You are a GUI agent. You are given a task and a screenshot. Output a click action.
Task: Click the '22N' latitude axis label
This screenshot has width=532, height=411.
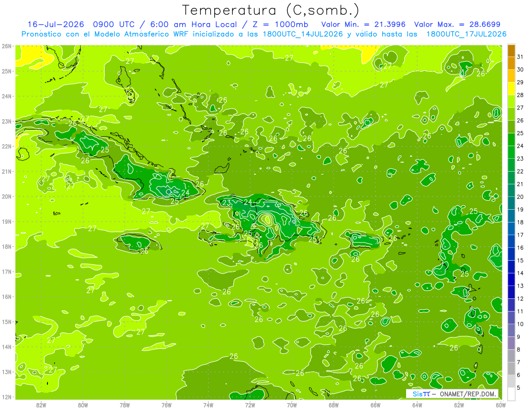click(7, 146)
